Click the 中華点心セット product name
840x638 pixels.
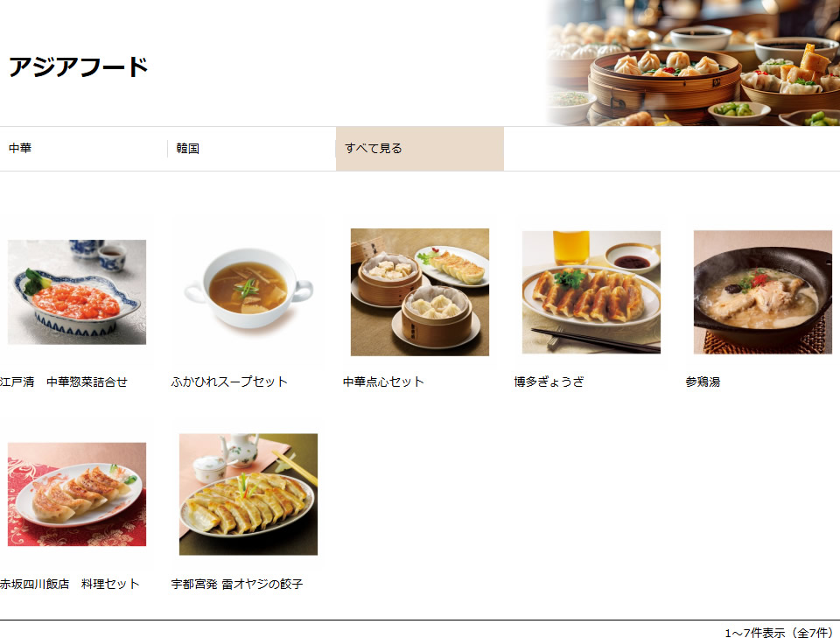click(383, 382)
